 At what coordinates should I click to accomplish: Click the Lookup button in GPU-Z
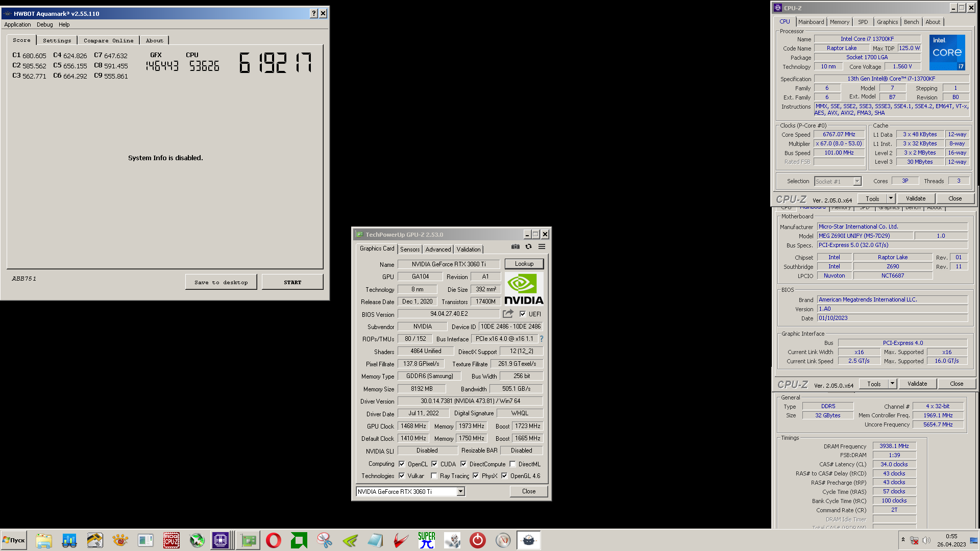(x=524, y=264)
